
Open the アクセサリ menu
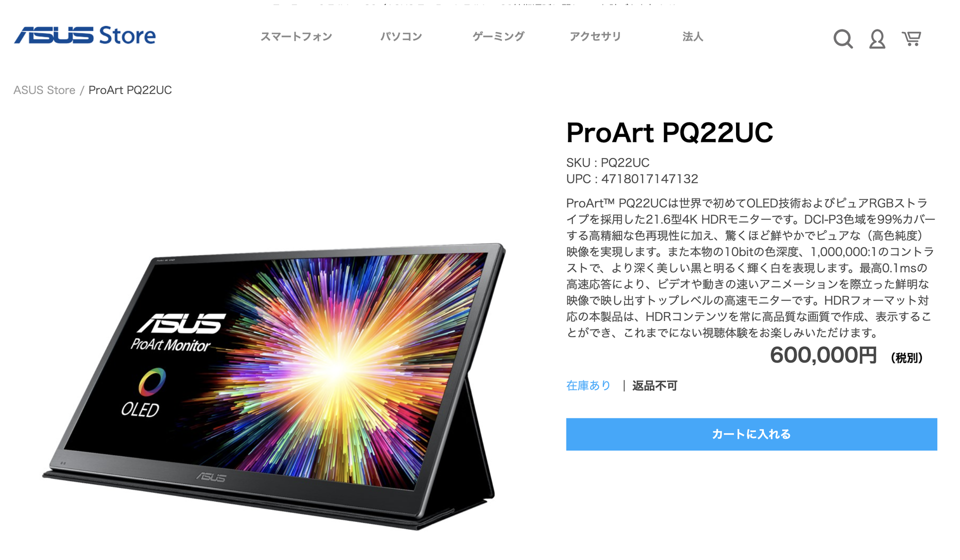click(595, 36)
